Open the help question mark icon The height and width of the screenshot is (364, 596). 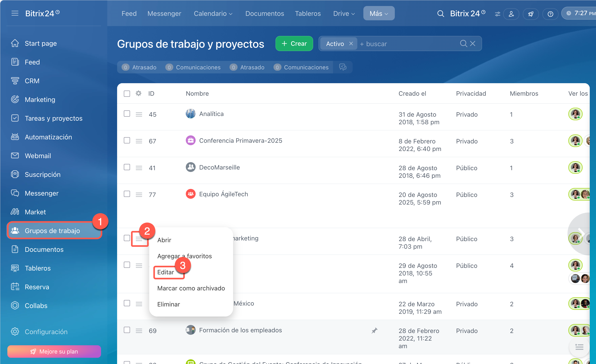550,14
